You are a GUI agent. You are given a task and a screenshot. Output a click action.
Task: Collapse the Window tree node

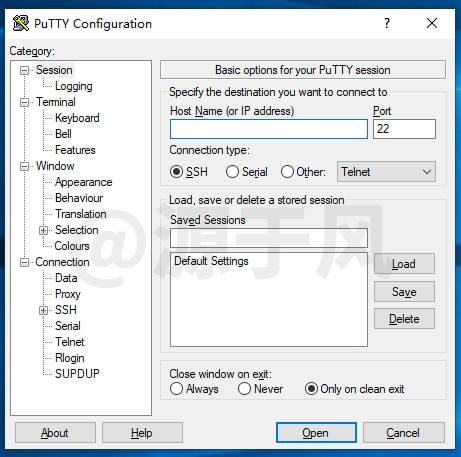[24, 166]
